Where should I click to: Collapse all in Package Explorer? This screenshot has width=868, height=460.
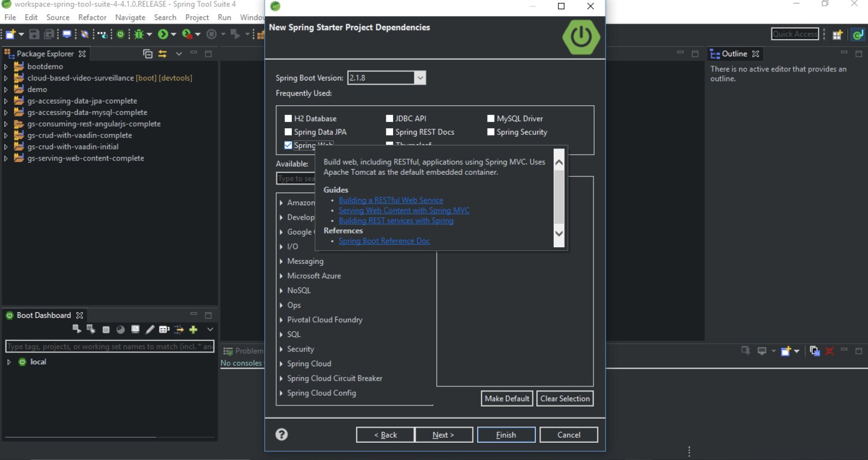(148, 53)
